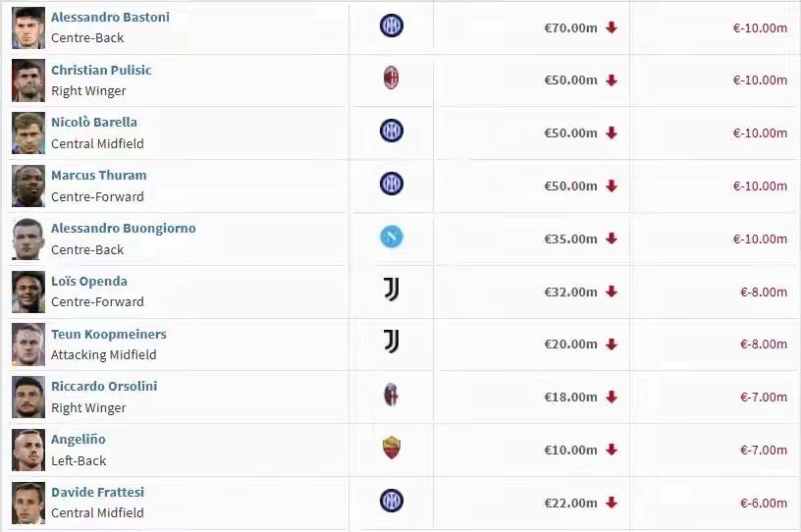Click the Juventus logo in Teun Koopmeiners' row

tap(392, 342)
